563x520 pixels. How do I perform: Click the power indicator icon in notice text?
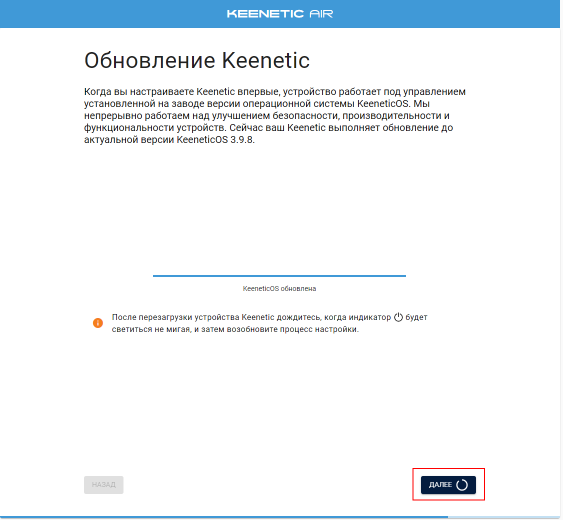click(398, 317)
